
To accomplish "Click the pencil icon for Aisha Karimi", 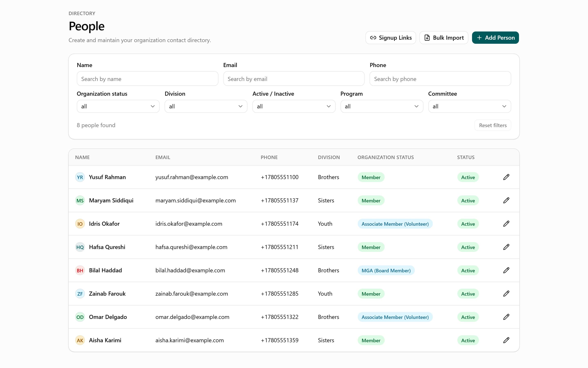I will click(x=506, y=340).
